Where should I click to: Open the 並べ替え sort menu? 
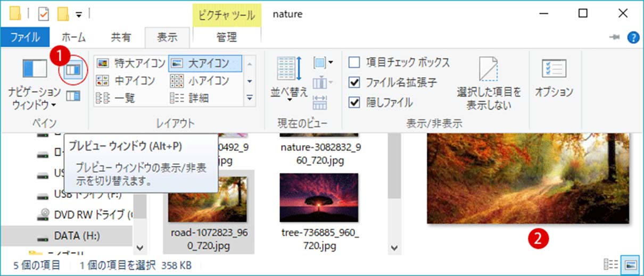[290, 80]
